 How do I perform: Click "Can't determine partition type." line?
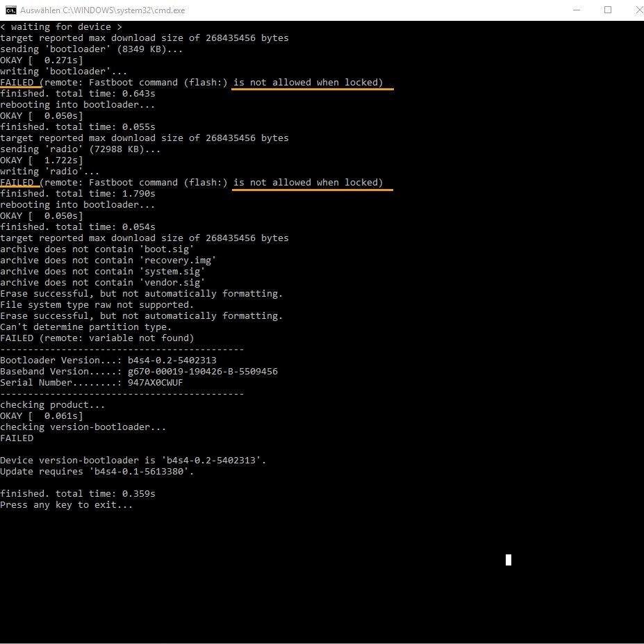(x=86, y=327)
